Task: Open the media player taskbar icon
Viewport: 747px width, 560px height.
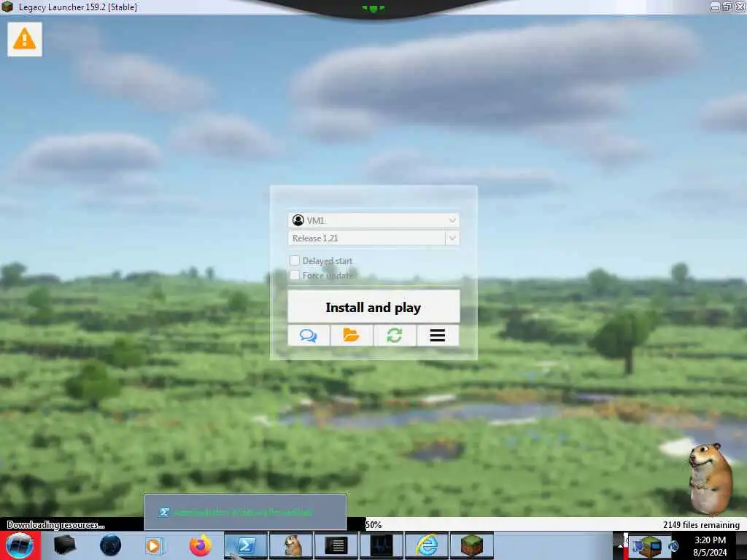Action: point(155,545)
